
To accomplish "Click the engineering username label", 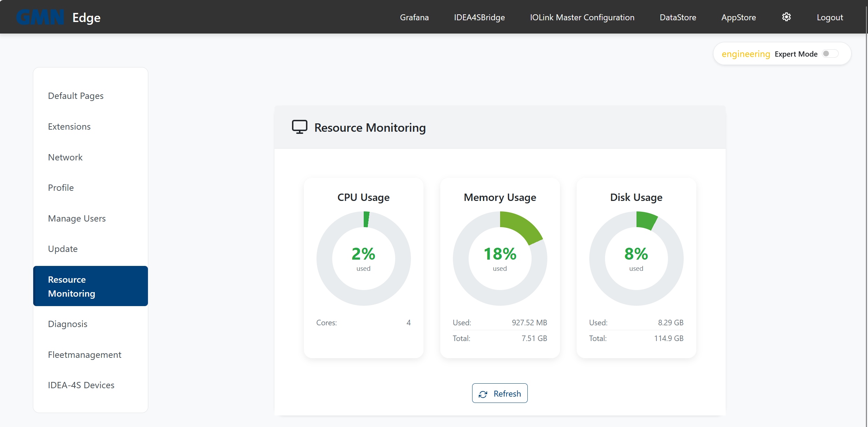I will (746, 54).
